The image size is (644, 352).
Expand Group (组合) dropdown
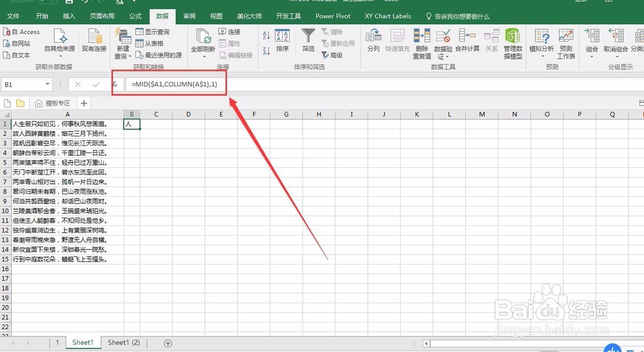click(x=592, y=56)
